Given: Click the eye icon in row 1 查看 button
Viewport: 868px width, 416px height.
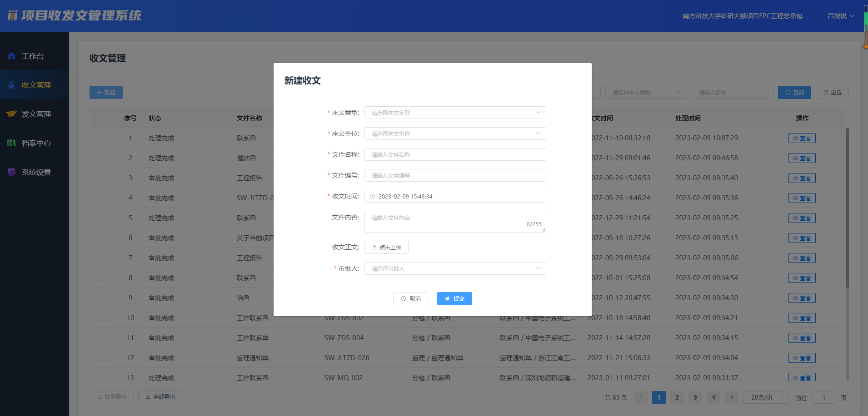Looking at the screenshot, I should click(x=796, y=139).
